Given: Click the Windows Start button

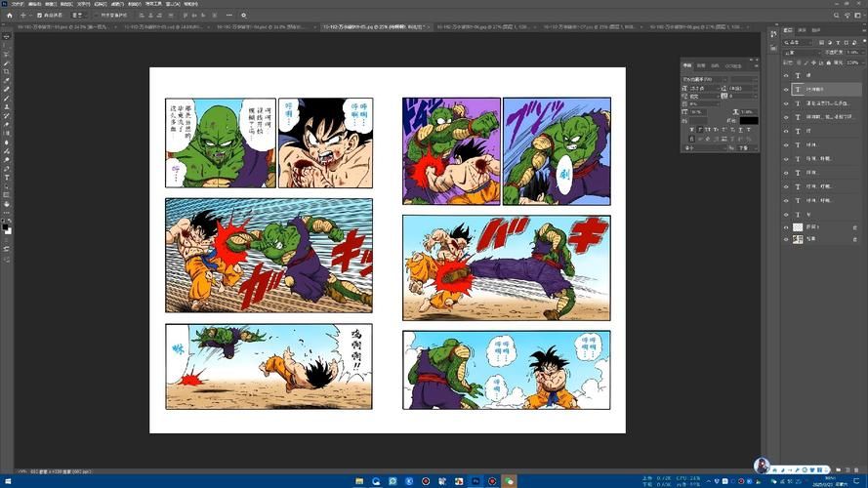Looking at the screenshot, I should 6,481.
